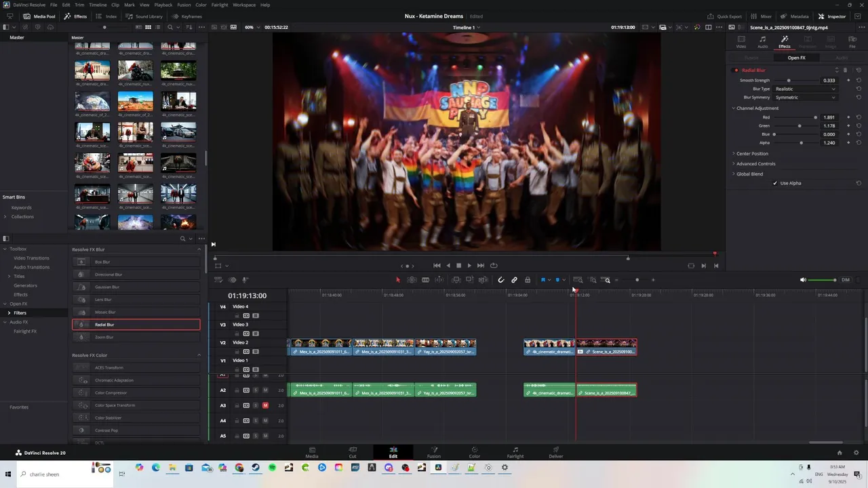The width and height of the screenshot is (868, 488).
Task: Open the Fusion menu in menu bar
Action: click(x=184, y=5)
